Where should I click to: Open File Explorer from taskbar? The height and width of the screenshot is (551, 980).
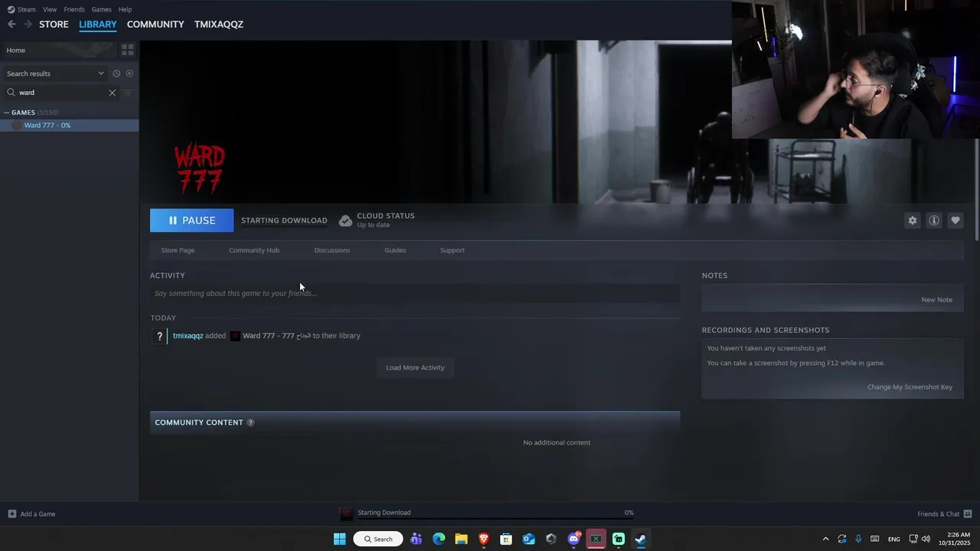pos(461,539)
